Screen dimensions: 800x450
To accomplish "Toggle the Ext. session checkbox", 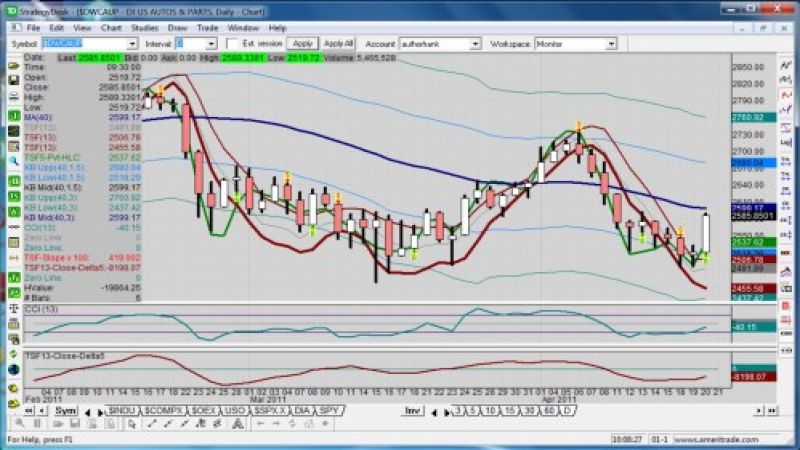I will click(233, 44).
